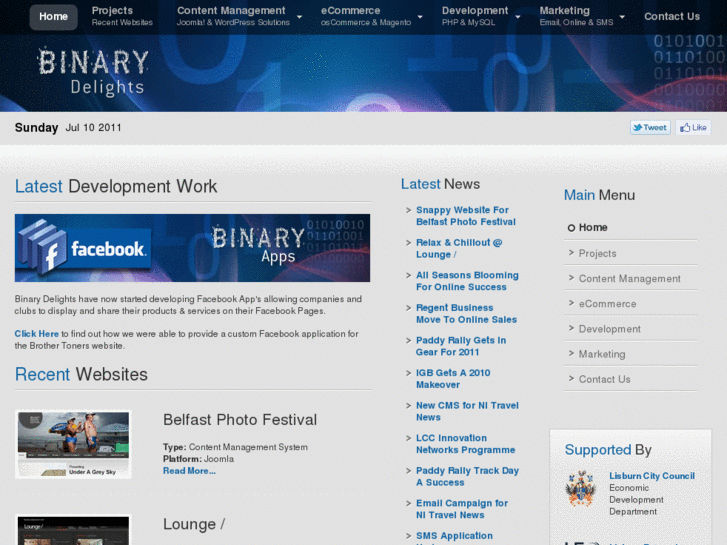The width and height of the screenshot is (727, 545).
Task: Expand eCommerce dropdown arrow in top nav
Action: click(420, 17)
